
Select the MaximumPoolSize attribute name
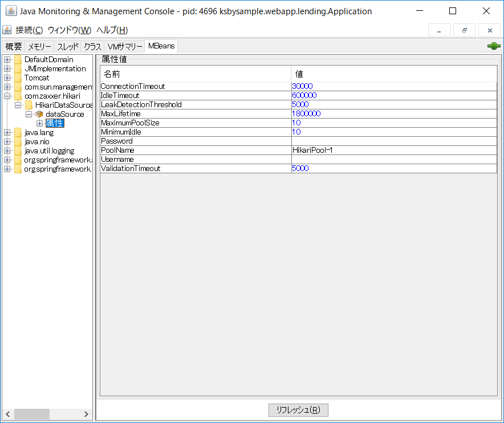130,123
